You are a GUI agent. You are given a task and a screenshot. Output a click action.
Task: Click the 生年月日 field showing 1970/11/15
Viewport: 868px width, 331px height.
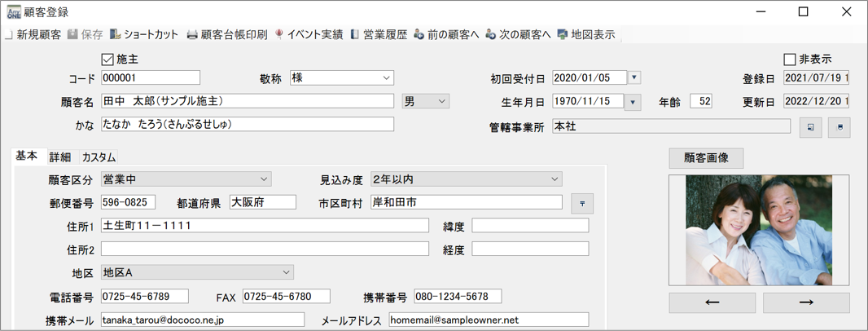point(588,101)
